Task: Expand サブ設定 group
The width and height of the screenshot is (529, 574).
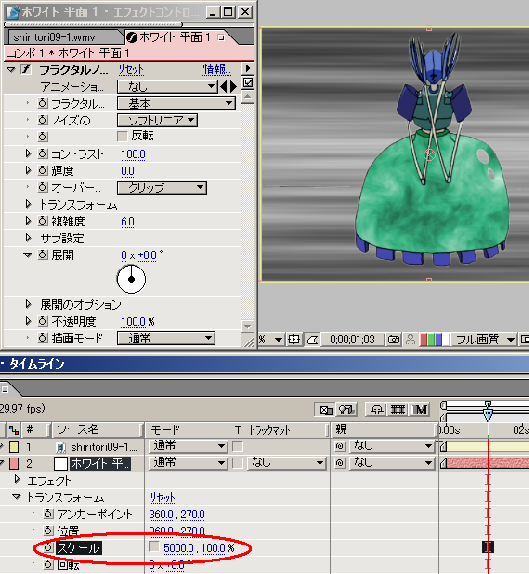Action: click(28, 238)
